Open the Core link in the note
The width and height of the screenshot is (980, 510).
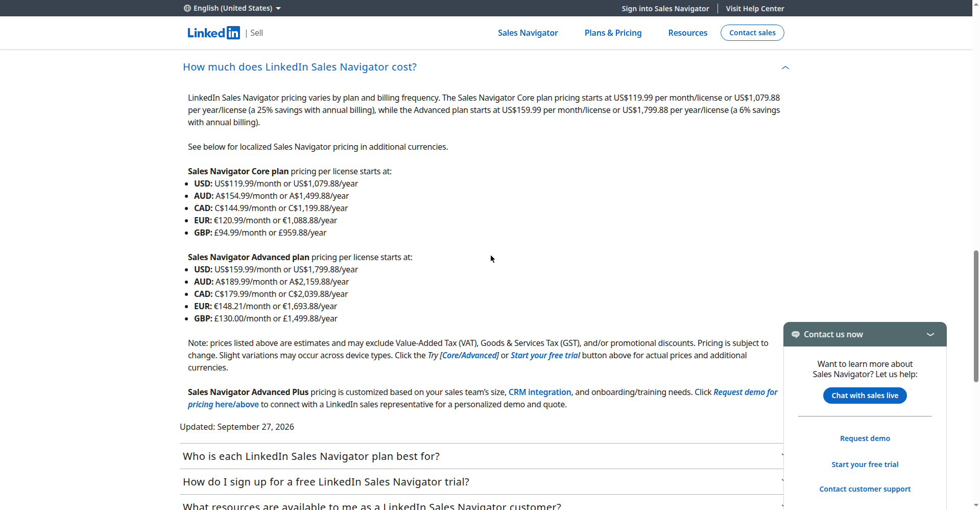point(450,355)
